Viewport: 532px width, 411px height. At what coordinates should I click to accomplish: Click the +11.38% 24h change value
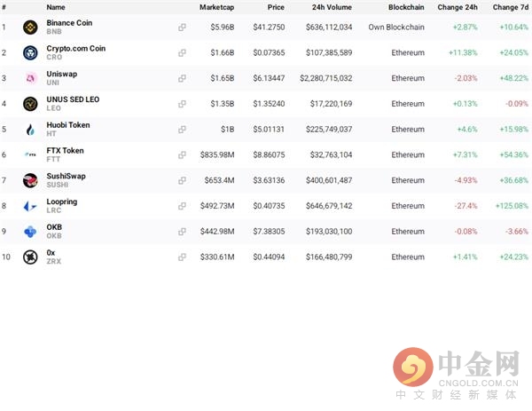(463, 52)
